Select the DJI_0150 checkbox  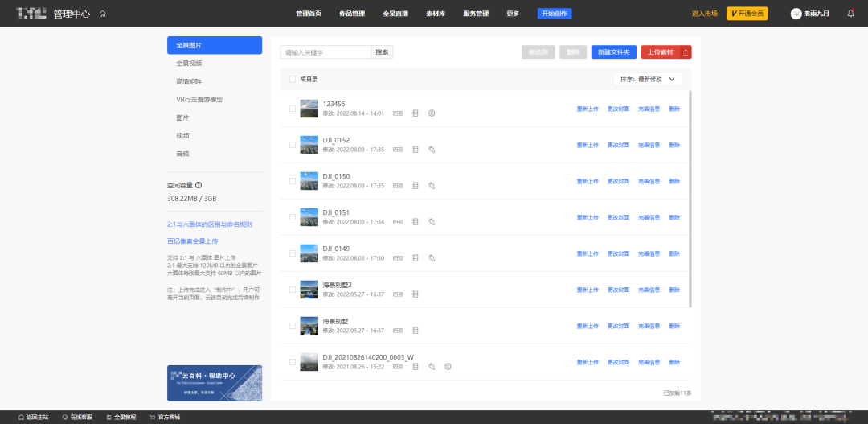(293, 181)
